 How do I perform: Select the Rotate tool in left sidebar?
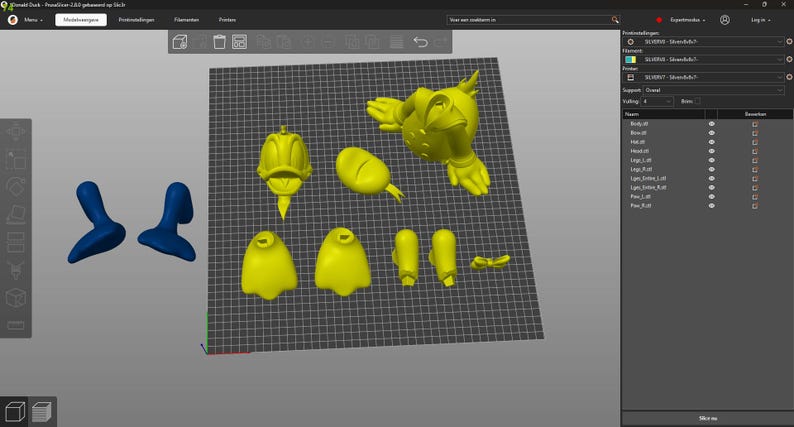click(x=16, y=187)
